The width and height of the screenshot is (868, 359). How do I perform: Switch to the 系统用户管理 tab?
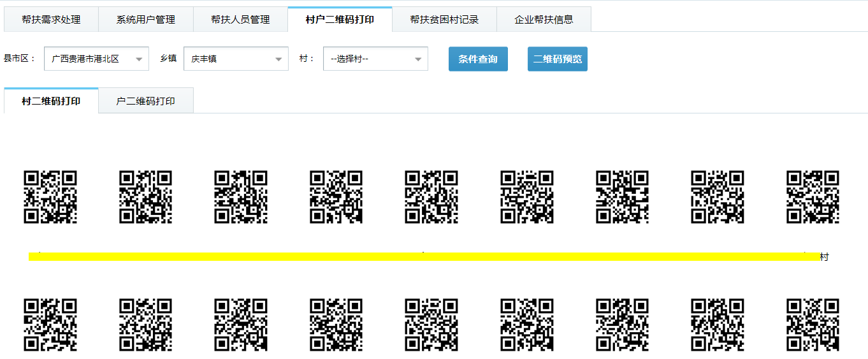pos(145,19)
